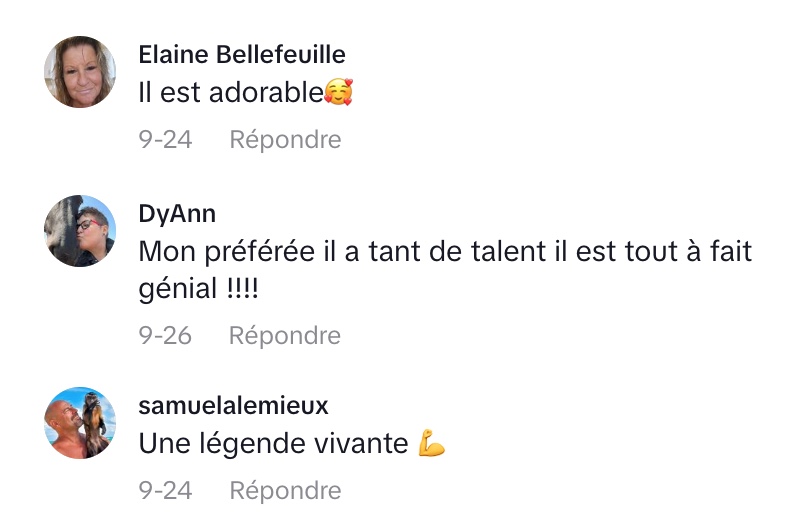Viewport: 804px width, 516px height.
Task: Click the smiling hearts emoji
Action: tap(340, 94)
